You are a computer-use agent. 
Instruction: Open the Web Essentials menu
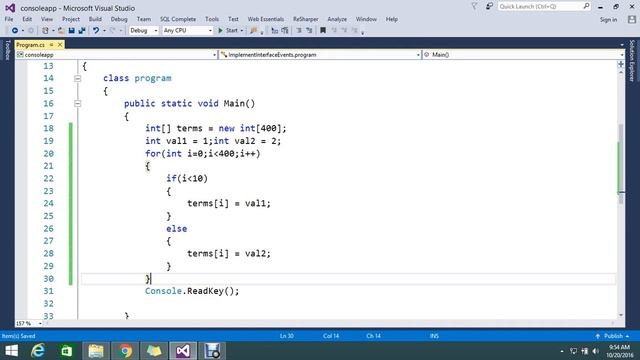click(265, 19)
